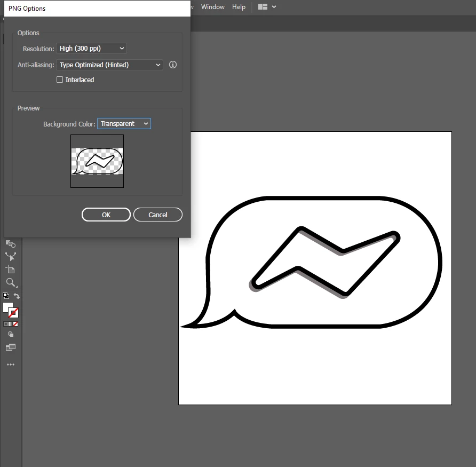Screen dimensions: 476x467
Task: Cancel the PNG Options dialog
Action: point(158,215)
